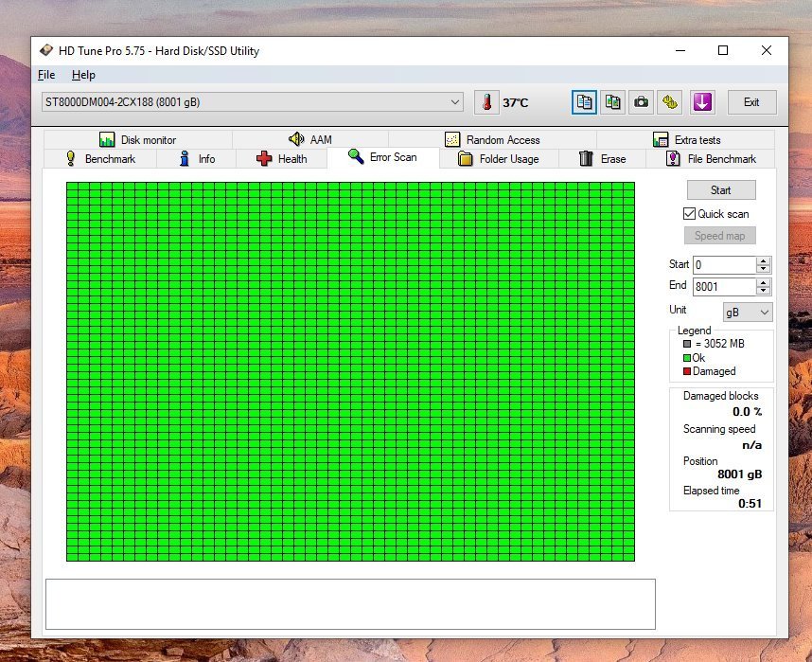The width and height of the screenshot is (812, 662).
Task: Uncheck the Quick scan checkbox
Action: tap(690, 214)
